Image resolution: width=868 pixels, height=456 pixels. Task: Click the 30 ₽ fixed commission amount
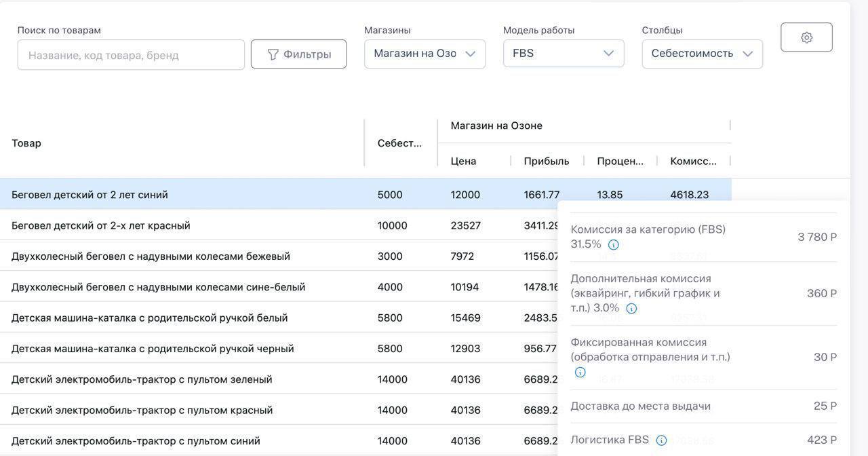pyautogui.click(x=825, y=357)
